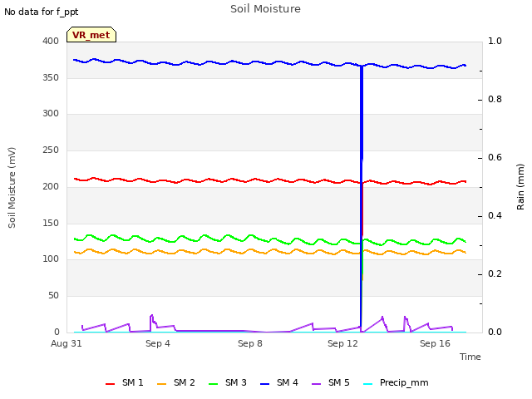Click the 0.4 right axis tick label
Screen dimensions: 532x399
tap(495, 216)
